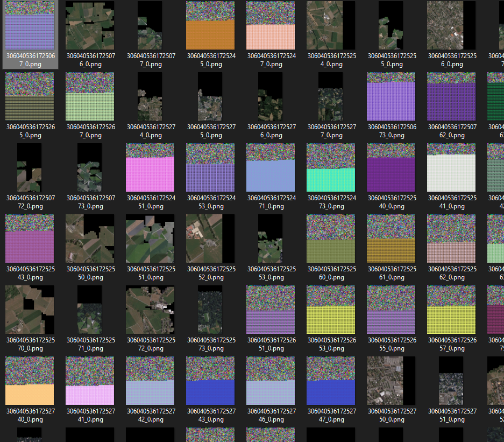Choose mustard thumbnail 30604053617252561_0.png
504x442 pixels.
[391, 238]
